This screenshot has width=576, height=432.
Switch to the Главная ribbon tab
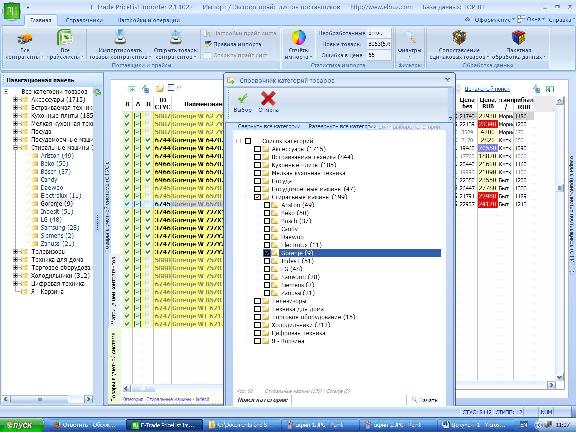coord(41,20)
